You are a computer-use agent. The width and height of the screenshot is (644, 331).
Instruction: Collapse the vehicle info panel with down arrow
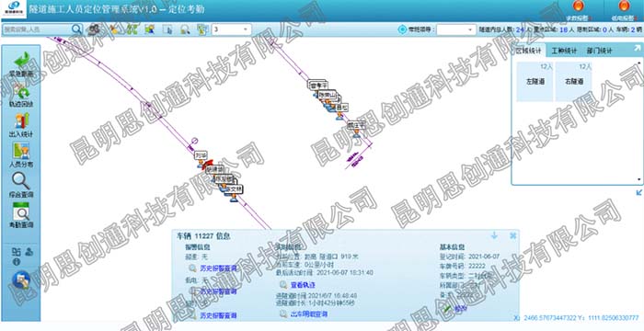(x=495, y=235)
